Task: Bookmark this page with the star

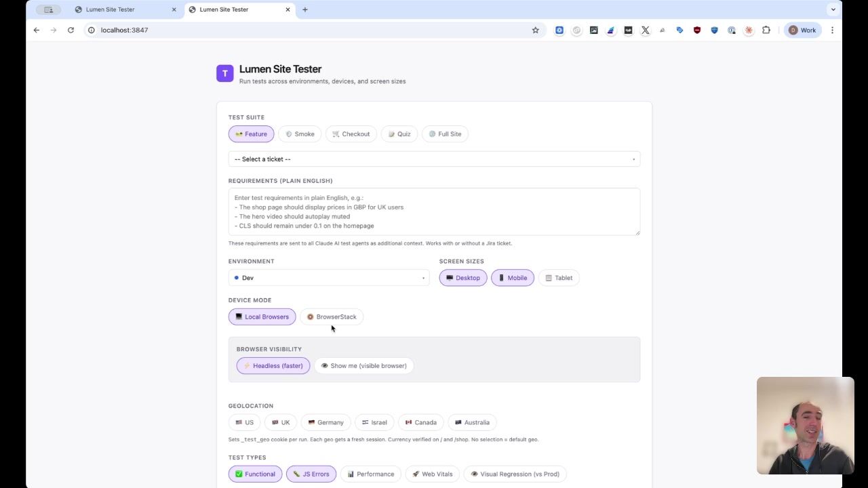Action: [535, 30]
